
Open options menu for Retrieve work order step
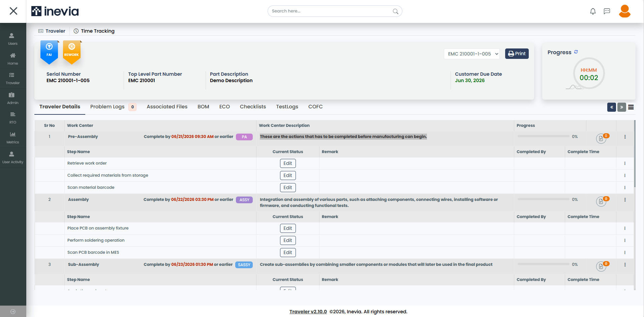625,163
